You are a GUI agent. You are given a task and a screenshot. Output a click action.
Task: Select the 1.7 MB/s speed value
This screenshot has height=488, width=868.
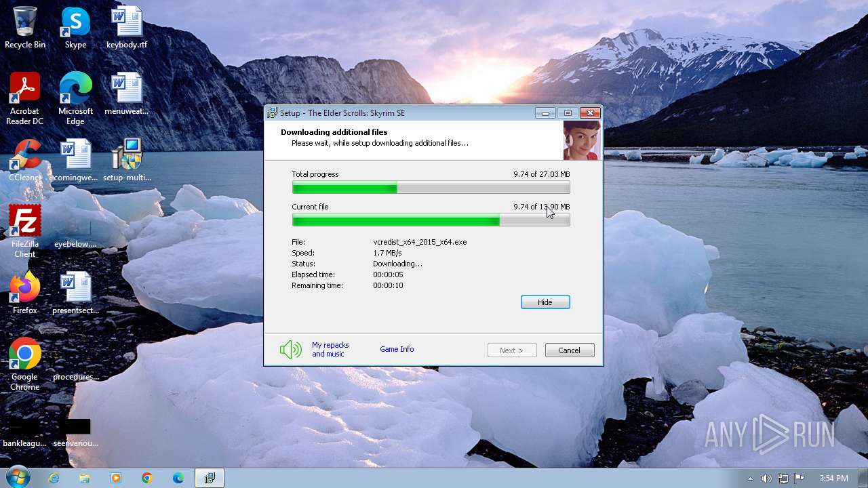tap(387, 253)
